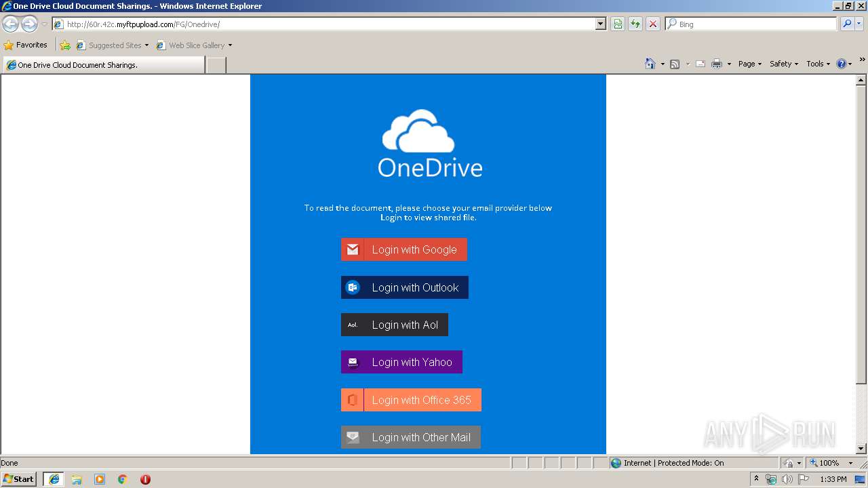The height and width of the screenshot is (488, 868).
Task: Click the Office 365 logo icon
Action: [x=353, y=400]
